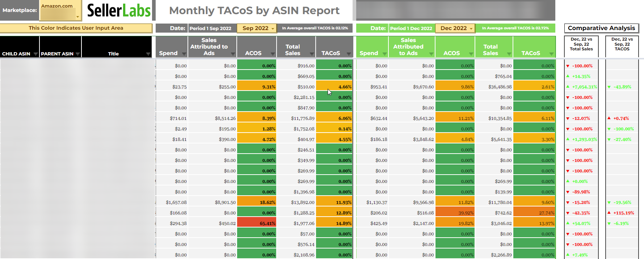This screenshot has width=644, height=259.
Task: Select the $9,670.60 ad sales cell
Action: coord(412,87)
